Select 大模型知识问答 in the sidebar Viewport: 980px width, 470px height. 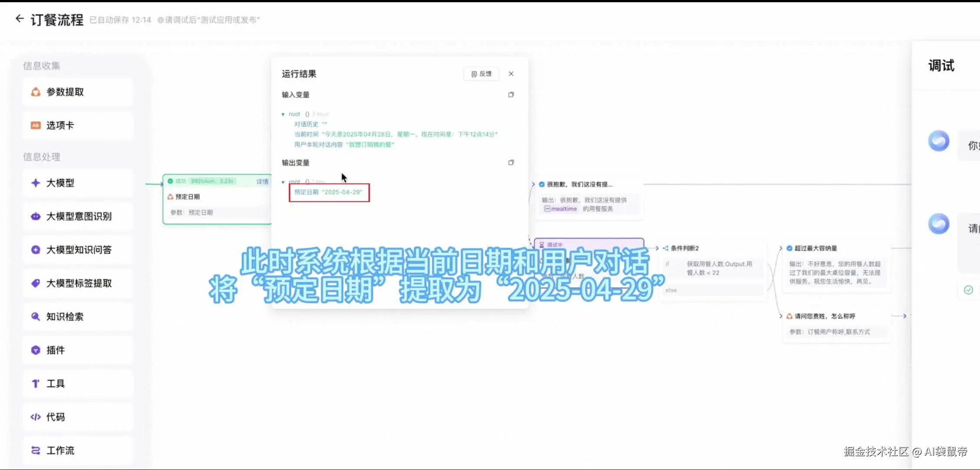pos(35,250)
